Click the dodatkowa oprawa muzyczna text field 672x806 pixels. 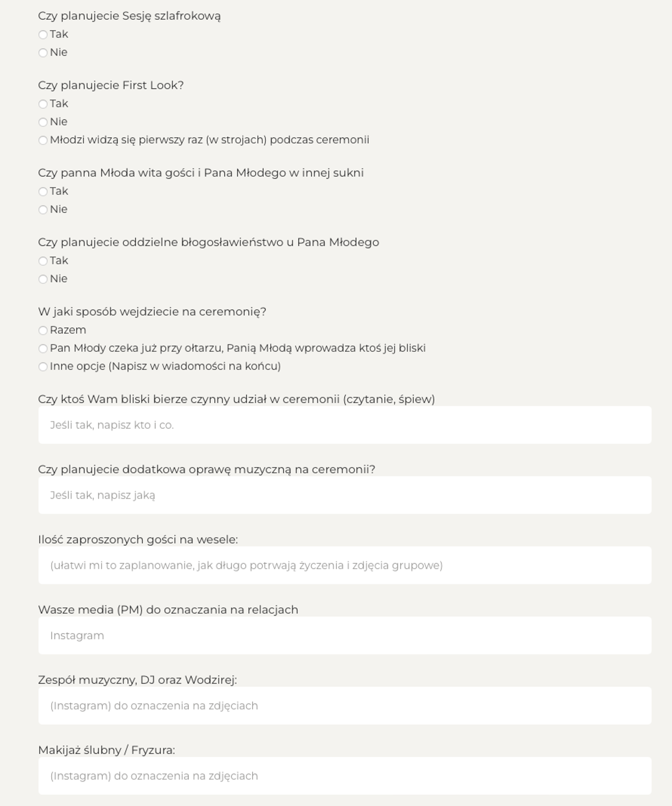click(345, 495)
